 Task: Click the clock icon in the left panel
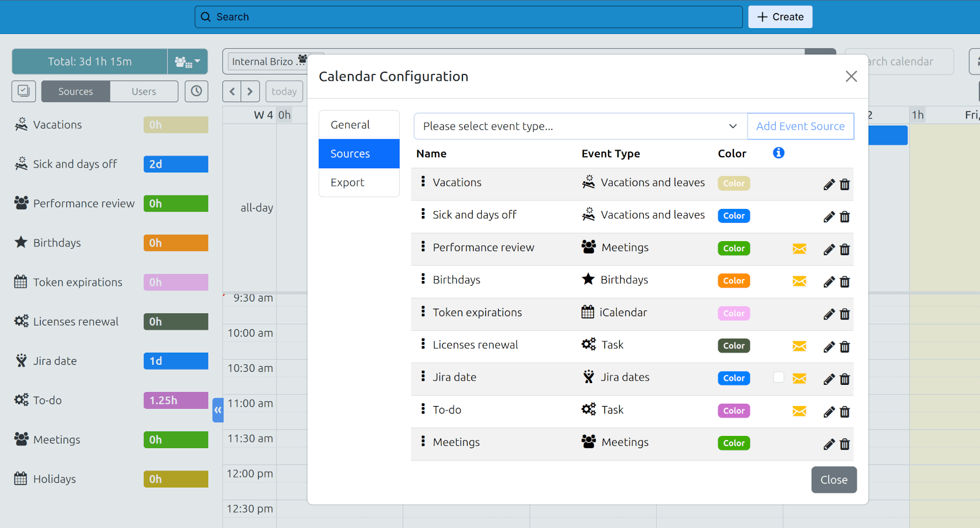pyautogui.click(x=197, y=91)
